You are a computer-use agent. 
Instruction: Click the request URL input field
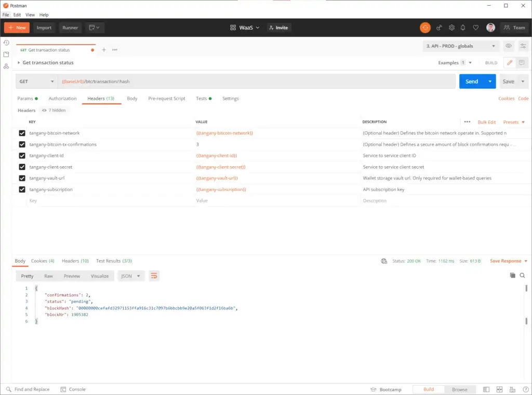click(x=257, y=81)
